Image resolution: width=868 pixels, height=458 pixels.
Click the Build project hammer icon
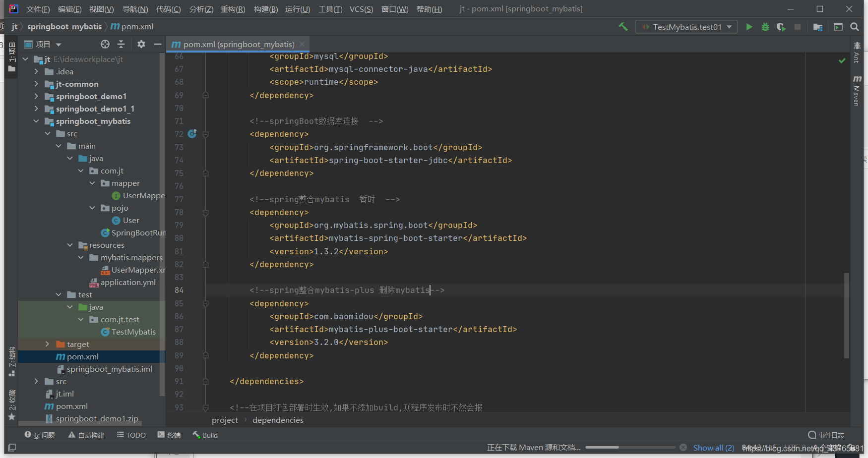pyautogui.click(x=623, y=27)
